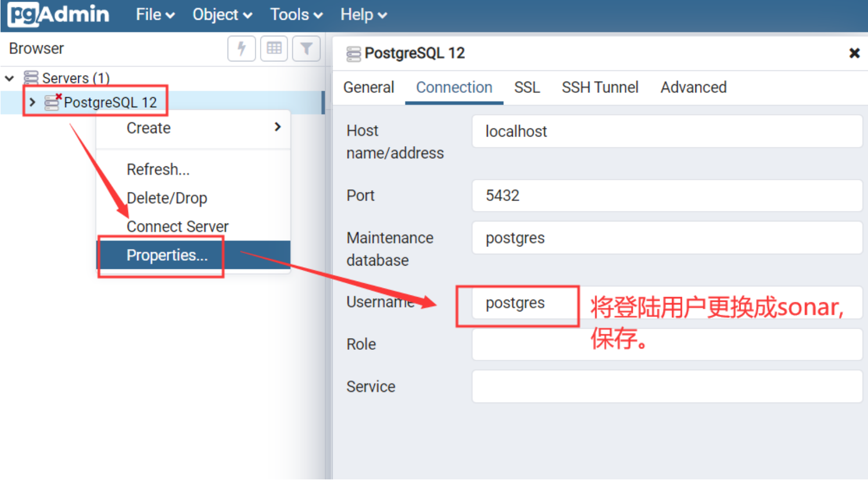The width and height of the screenshot is (868, 481).
Task: Click the Port field showing 5432
Action: pos(667,195)
